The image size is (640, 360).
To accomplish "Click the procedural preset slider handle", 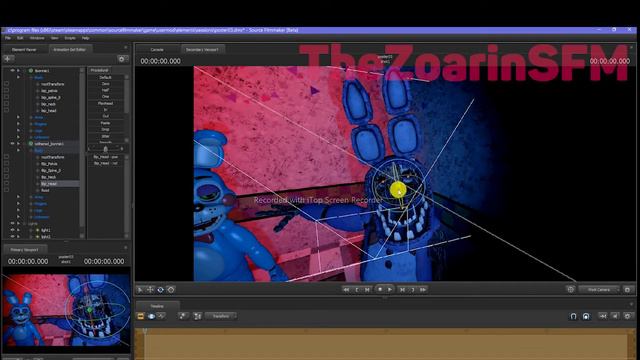I will (x=105, y=149).
